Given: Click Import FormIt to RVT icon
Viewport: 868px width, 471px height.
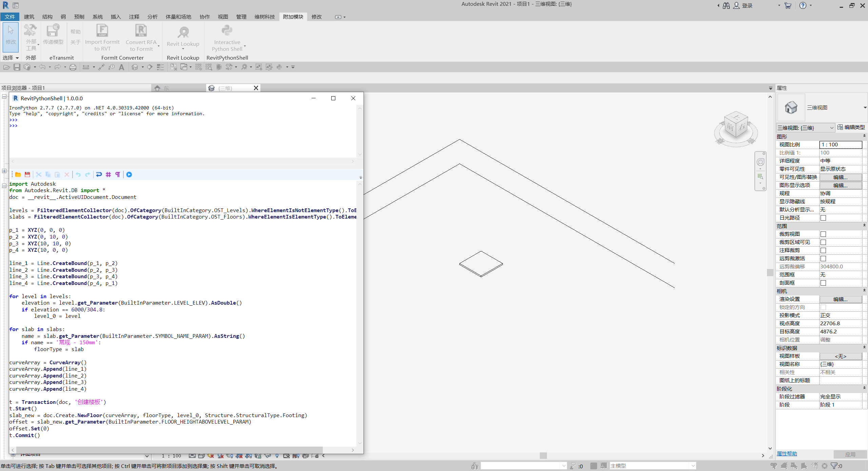Looking at the screenshot, I should click(x=102, y=31).
